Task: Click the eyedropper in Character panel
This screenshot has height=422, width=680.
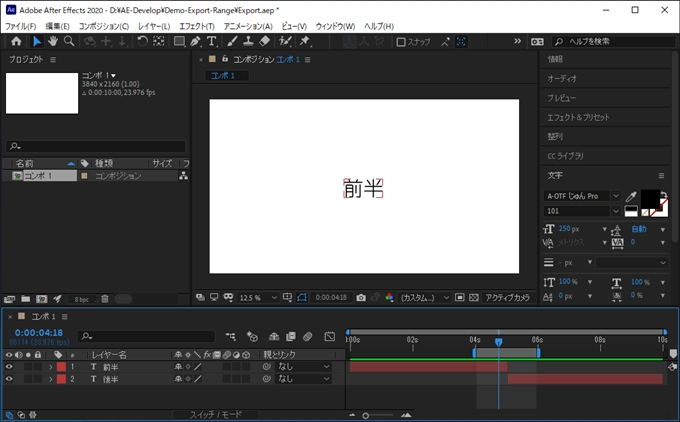Action: 631,196
